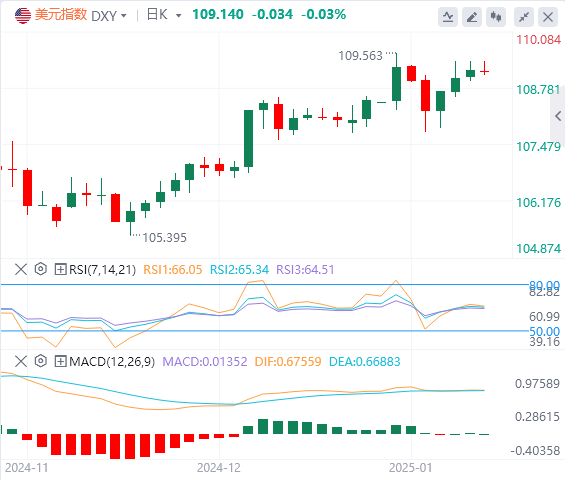Click the RSI(7,14,21) indicator label
This screenshot has height=480, width=565.
102,270
